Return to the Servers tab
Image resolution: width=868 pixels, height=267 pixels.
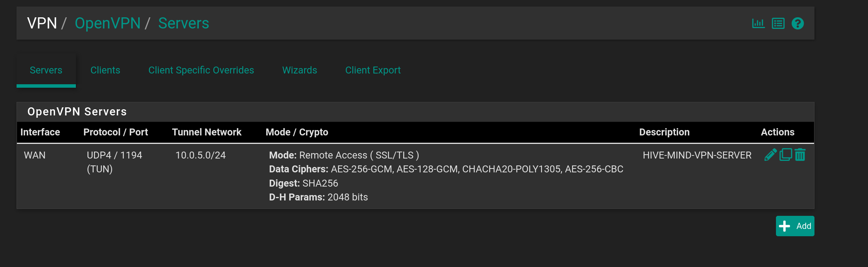tap(46, 70)
